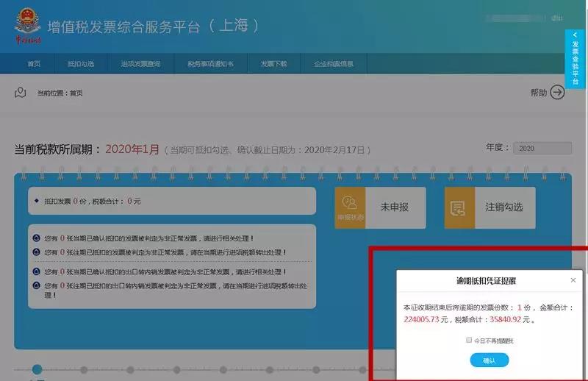Open the 税务事项通知书 navigation tab

pyautogui.click(x=211, y=64)
